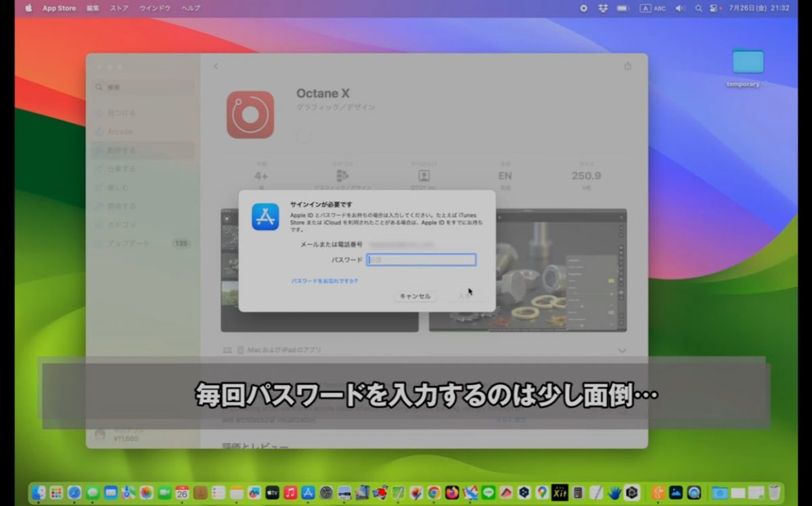Open Notes from the Dock

236,492
